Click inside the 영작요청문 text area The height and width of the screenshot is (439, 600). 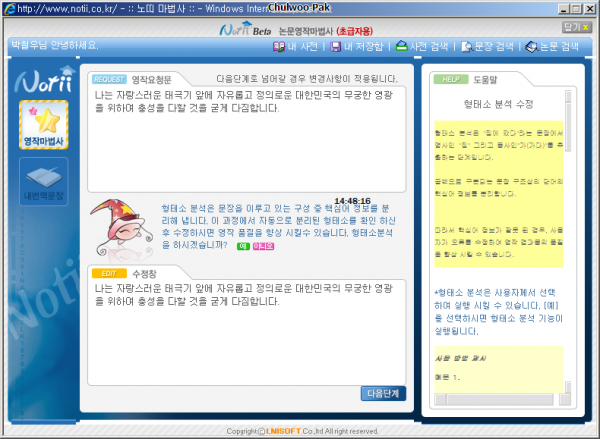tap(246, 140)
